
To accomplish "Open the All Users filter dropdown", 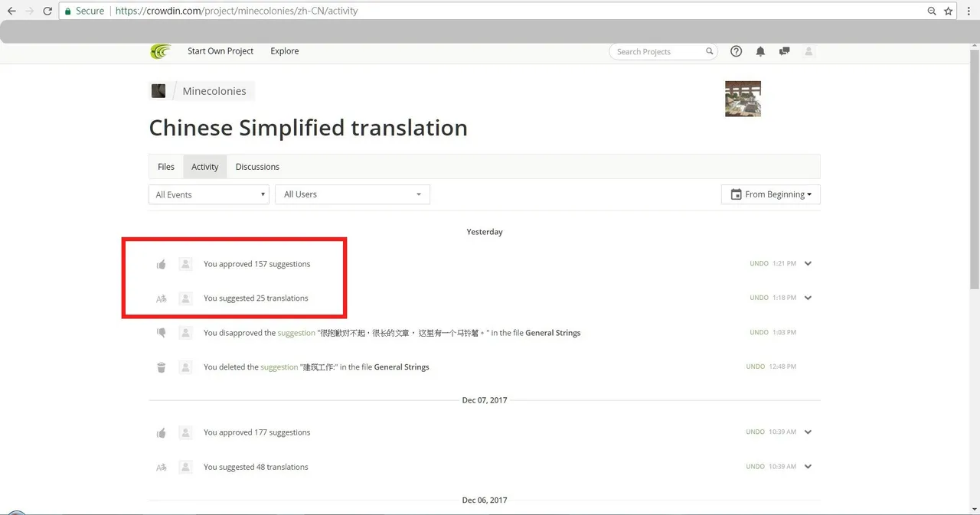I will pyautogui.click(x=353, y=194).
